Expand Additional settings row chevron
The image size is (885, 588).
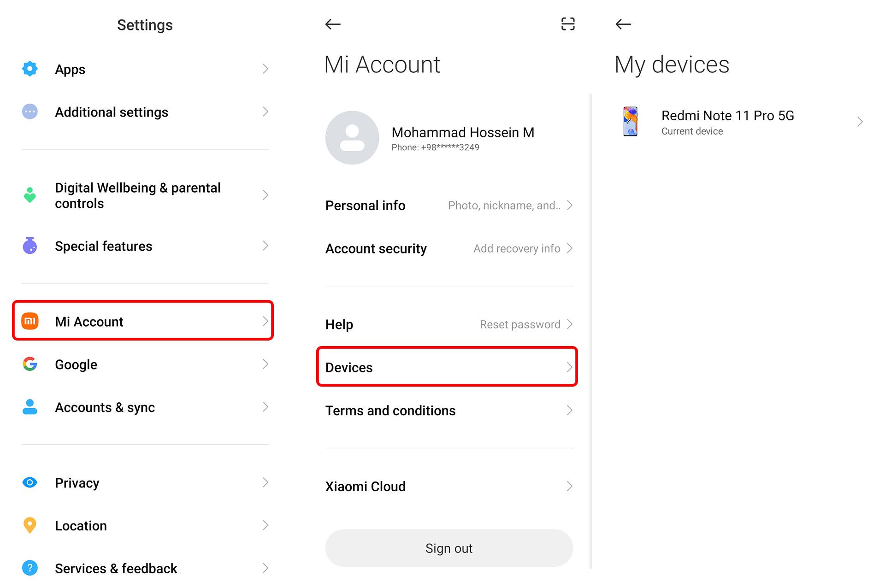(265, 112)
